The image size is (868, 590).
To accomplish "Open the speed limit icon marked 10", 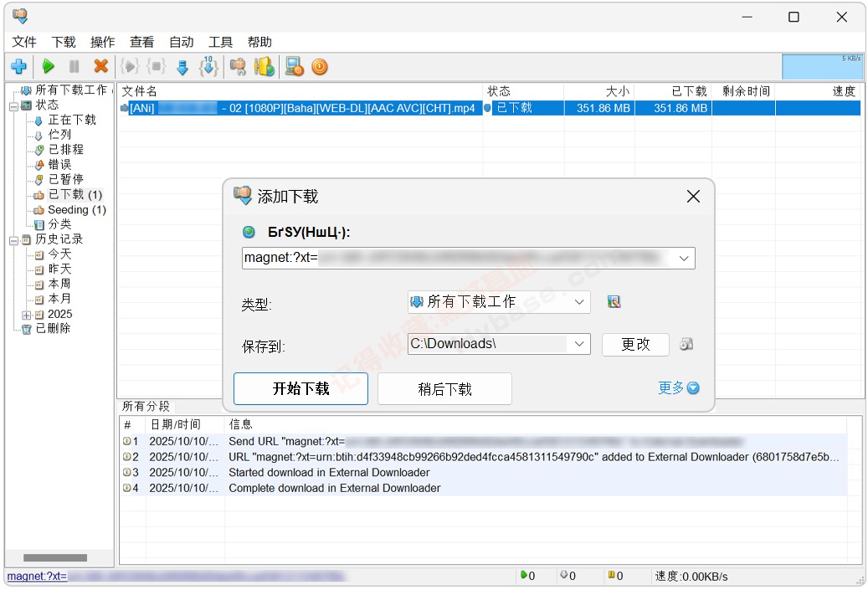I will 208,67.
